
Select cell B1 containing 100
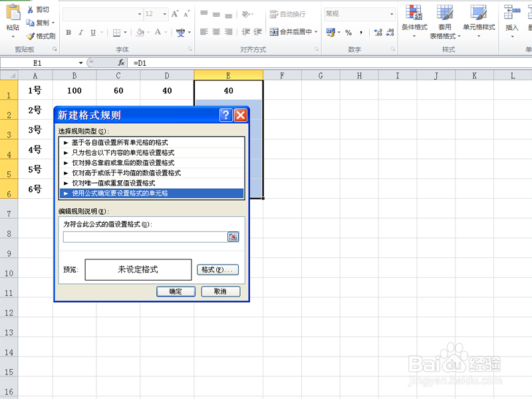[x=74, y=90]
